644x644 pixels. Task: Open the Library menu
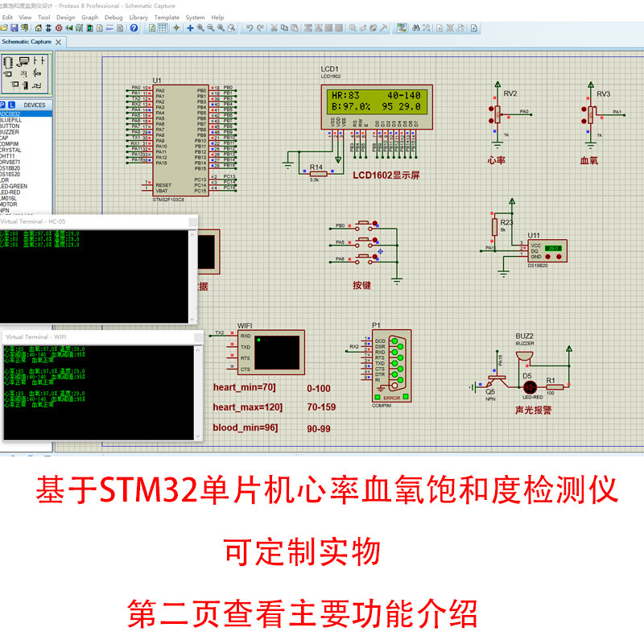[138, 17]
